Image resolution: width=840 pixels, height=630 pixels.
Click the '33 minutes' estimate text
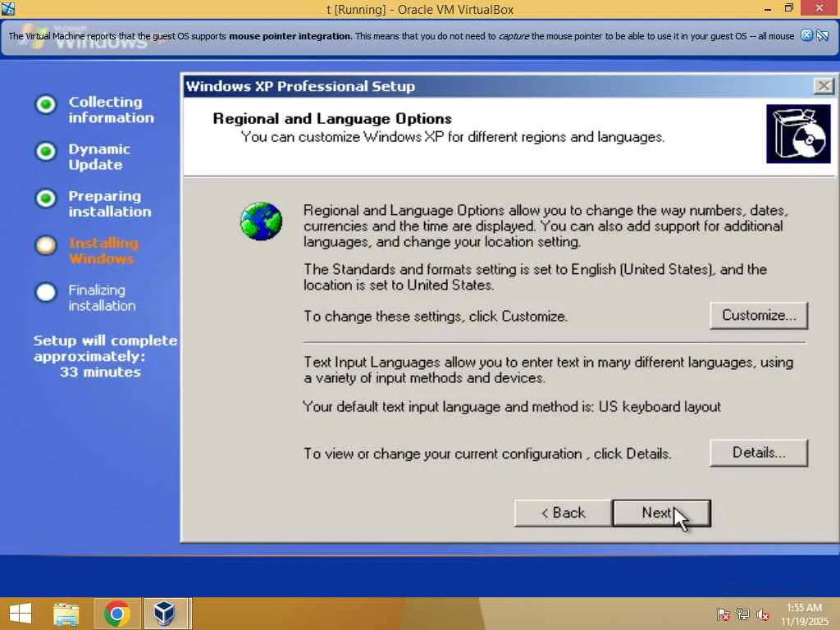pyautogui.click(x=100, y=372)
